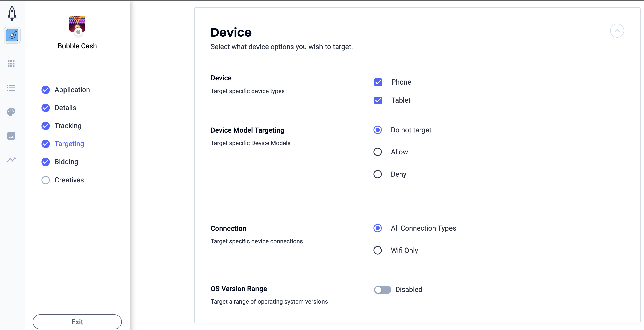Collapse the Device section with chevron
This screenshot has width=644, height=330.
617,31
